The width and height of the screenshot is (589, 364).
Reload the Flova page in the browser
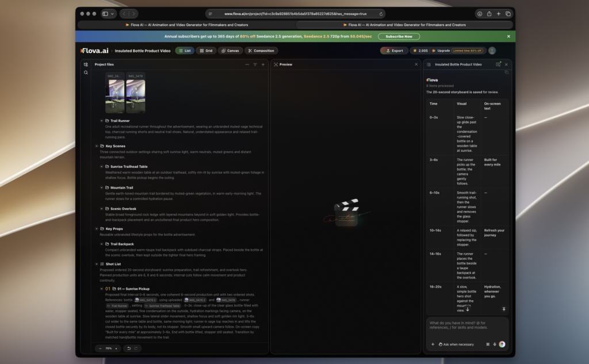[381, 14]
